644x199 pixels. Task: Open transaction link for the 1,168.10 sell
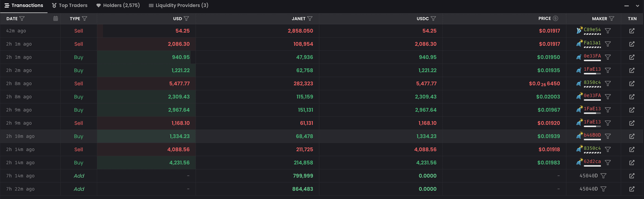(632, 123)
